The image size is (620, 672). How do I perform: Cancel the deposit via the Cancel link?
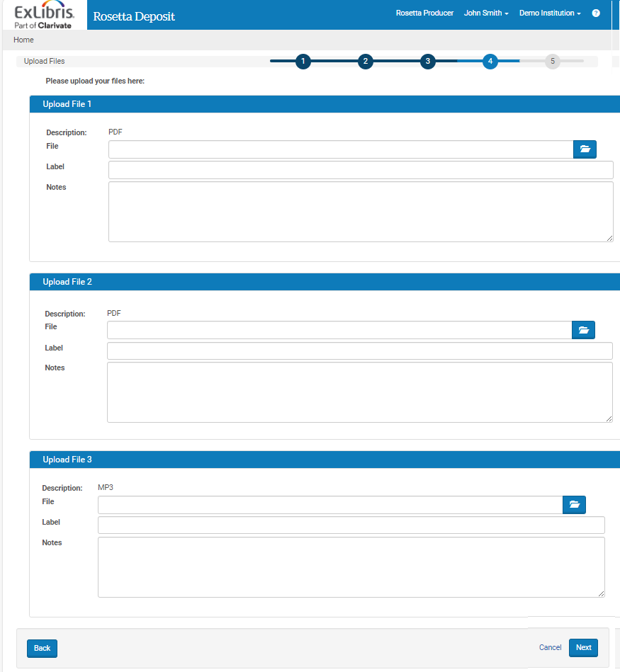click(550, 648)
